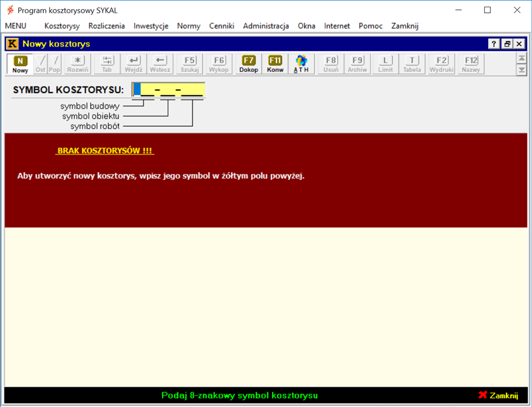Viewport: 532px width, 407px height.
Task: Click the Nowy (N) toolbar button
Action: click(20, 64)
